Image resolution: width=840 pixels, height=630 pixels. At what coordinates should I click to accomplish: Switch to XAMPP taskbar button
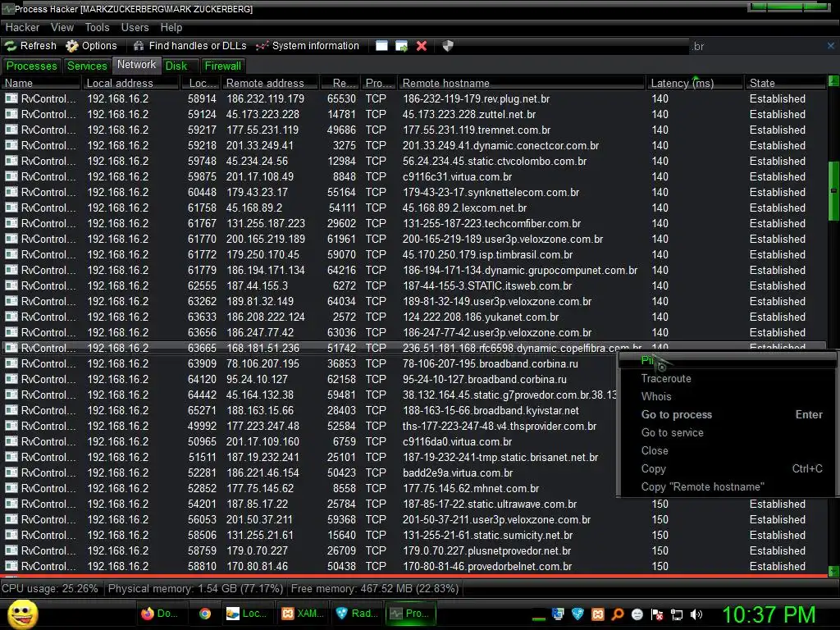coord(303,614)
